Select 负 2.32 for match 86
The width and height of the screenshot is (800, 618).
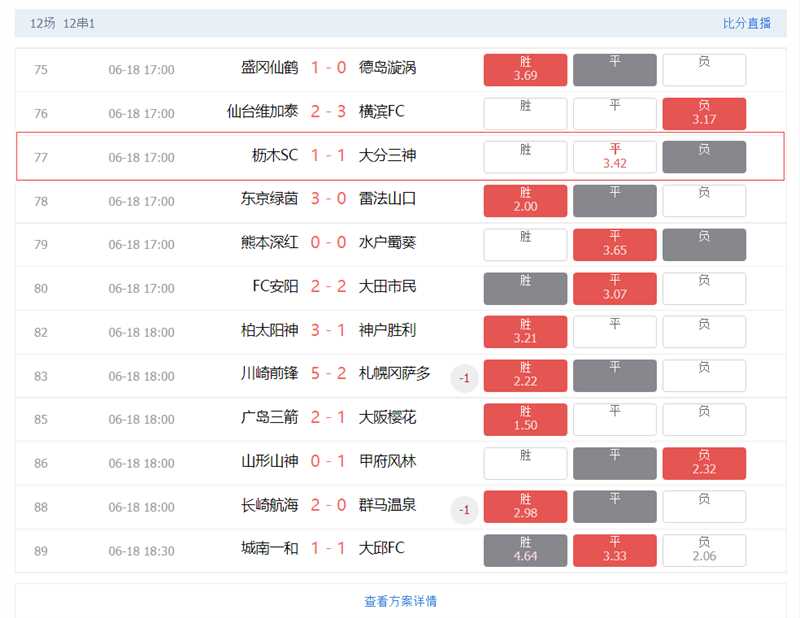(704, 463)
